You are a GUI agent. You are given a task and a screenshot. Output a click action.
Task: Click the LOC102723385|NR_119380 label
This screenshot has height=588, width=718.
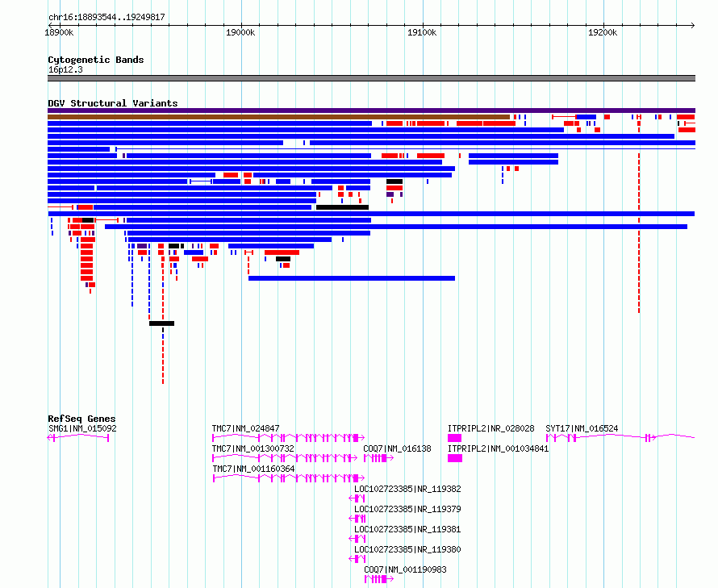(x=407, y=549)
